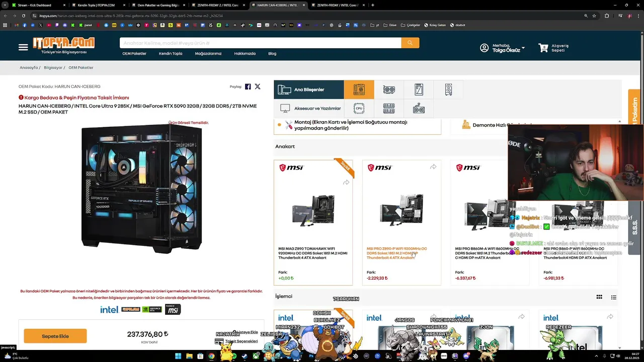Open the Tolga Öksüz account dropdown
The width and height of the screenshot is (644, 362).
pyautogui.click(x=508, y=48)
